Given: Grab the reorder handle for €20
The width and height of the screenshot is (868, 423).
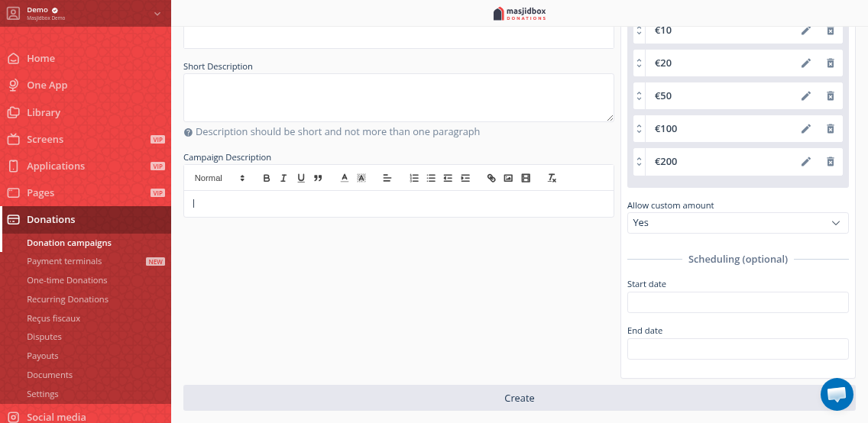Looking at the screenshot, I should click(x=639, y=63).
